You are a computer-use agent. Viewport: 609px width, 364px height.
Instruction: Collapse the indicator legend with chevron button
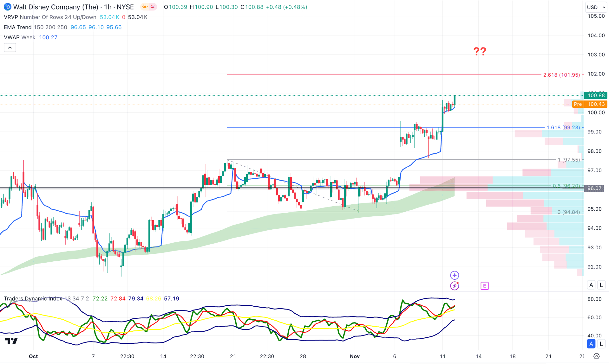coord(10,48)
